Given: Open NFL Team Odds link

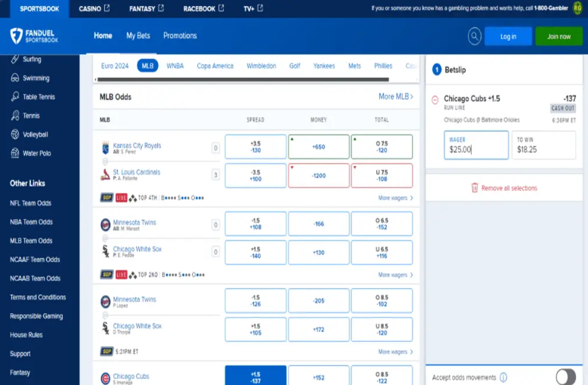Looking at the screenshot, I should coord(30,203).
